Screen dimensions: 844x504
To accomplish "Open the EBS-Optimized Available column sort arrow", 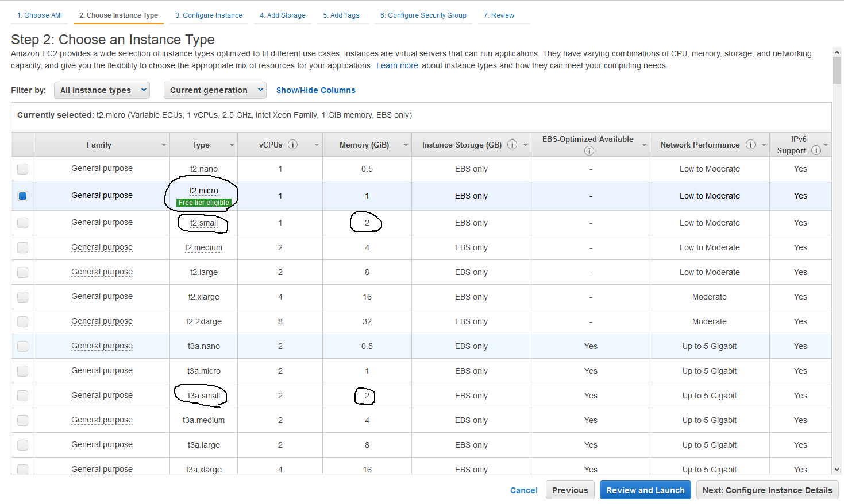I will click(644, 145).
